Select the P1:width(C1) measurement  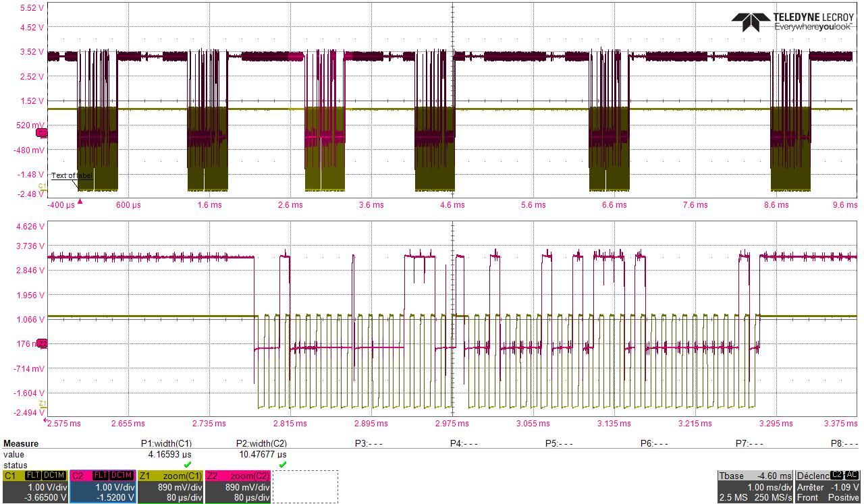tap(166, 443)
